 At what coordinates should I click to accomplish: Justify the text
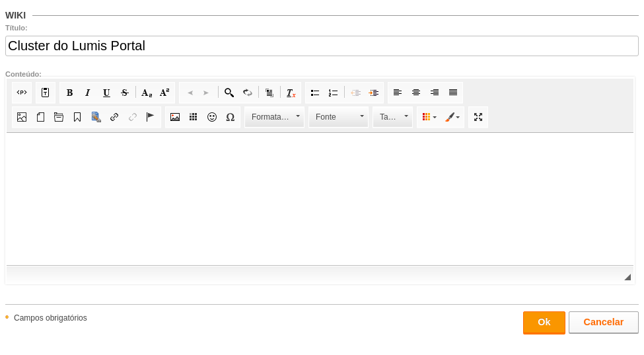pyautogui.click(x=453, y=93)
